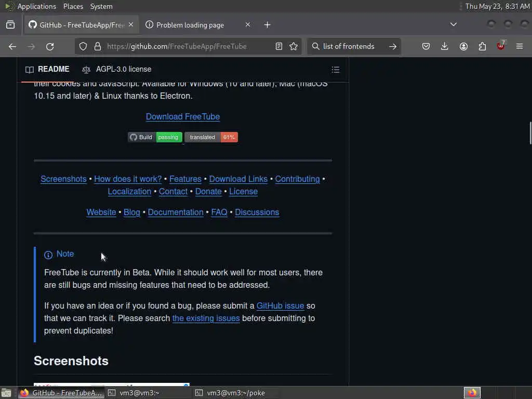Open the extensions puzzle icon

482,46
